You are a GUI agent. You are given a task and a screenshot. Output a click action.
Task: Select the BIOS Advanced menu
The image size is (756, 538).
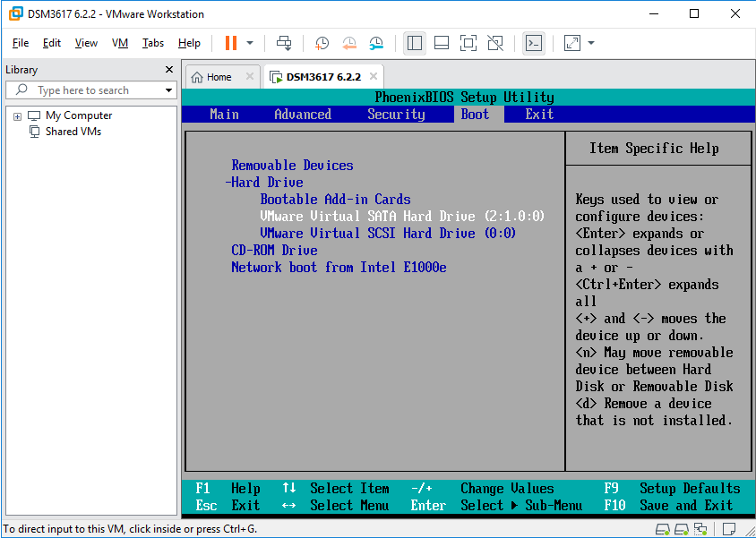coord(303,115)
